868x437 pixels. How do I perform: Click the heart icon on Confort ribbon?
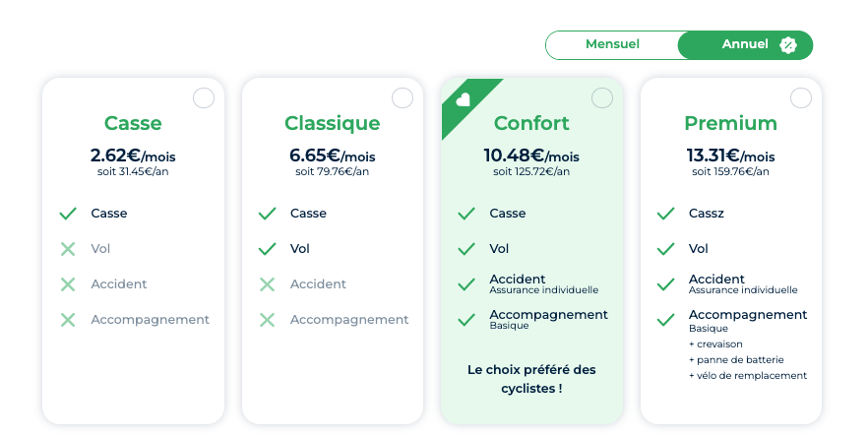pos(463,99)
